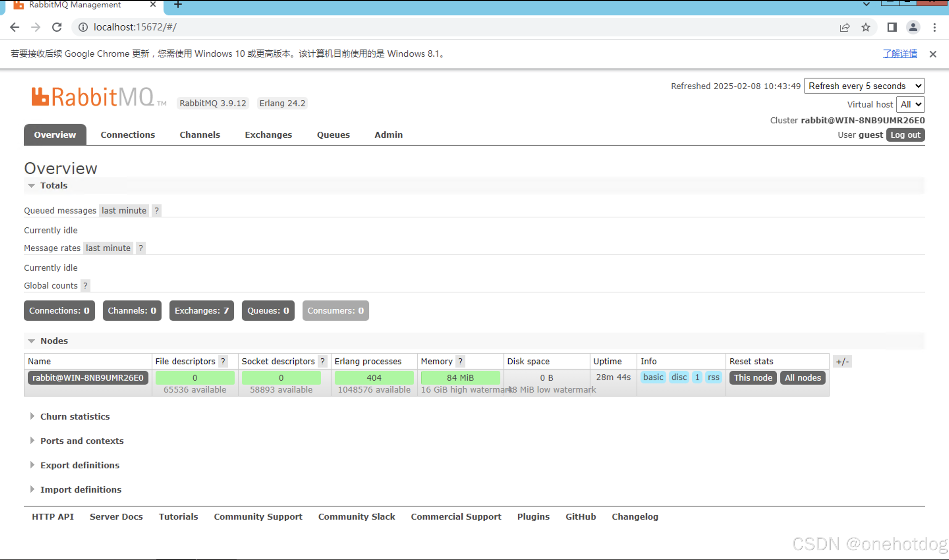Open help for Queued messages
Screen dimensions: 949x560
click(x=157, y=210)
